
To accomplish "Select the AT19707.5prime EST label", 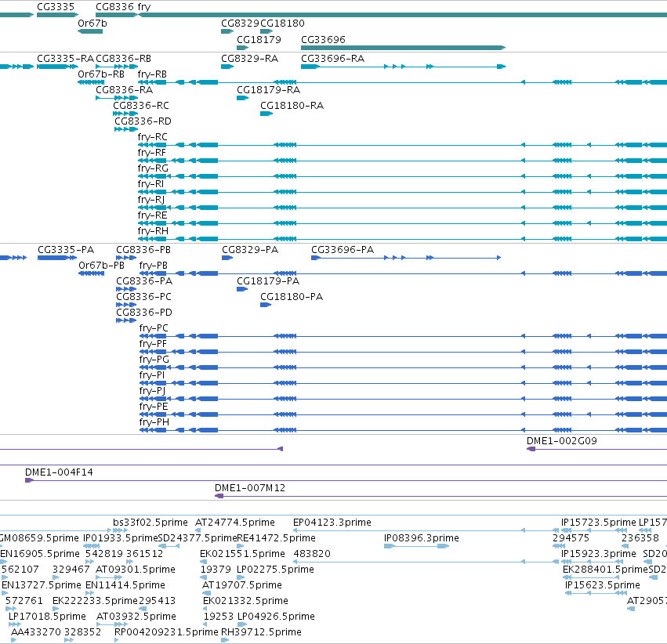I will tap(242, 585).
